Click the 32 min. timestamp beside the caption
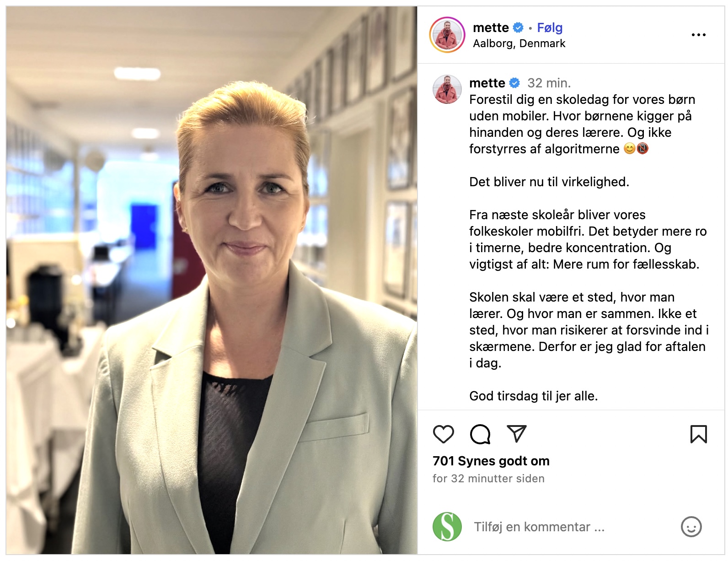 549,83
